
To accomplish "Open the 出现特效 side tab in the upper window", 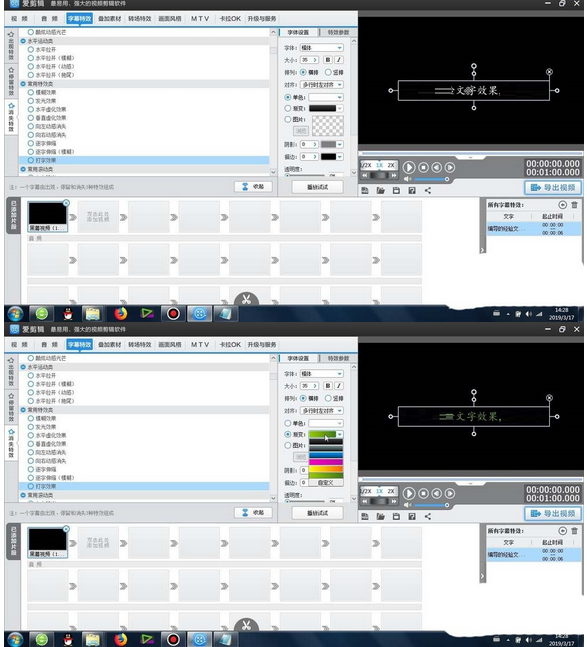I will (x=11, y=46).
